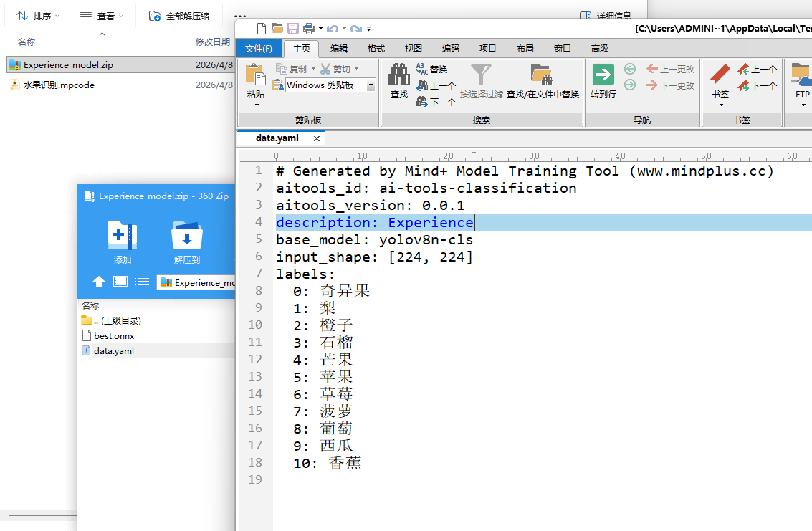
Task: Select best.onnx in the archive list
Action: pos(113,335)
